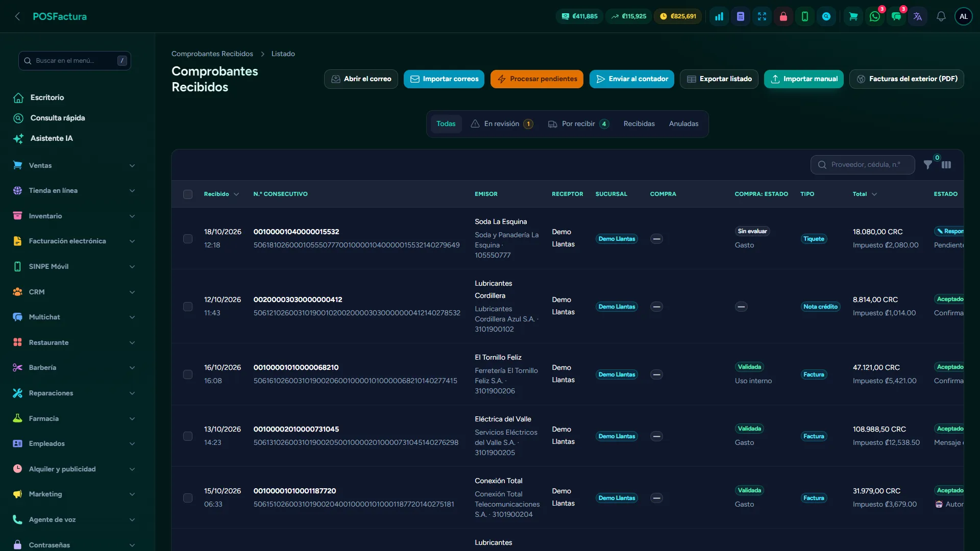Click the back arrow beside POSFactura
The image size is (980, 551).
(x=17, y=16)
